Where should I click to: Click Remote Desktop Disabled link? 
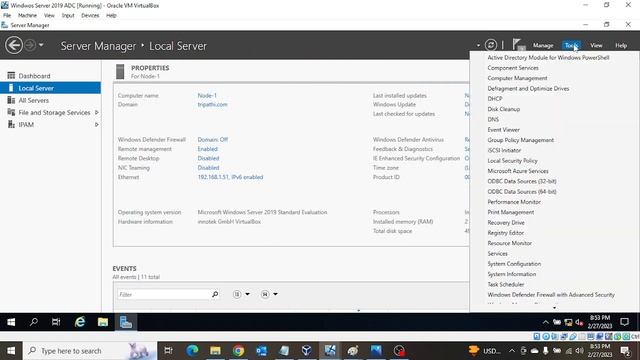click(208, 158)
